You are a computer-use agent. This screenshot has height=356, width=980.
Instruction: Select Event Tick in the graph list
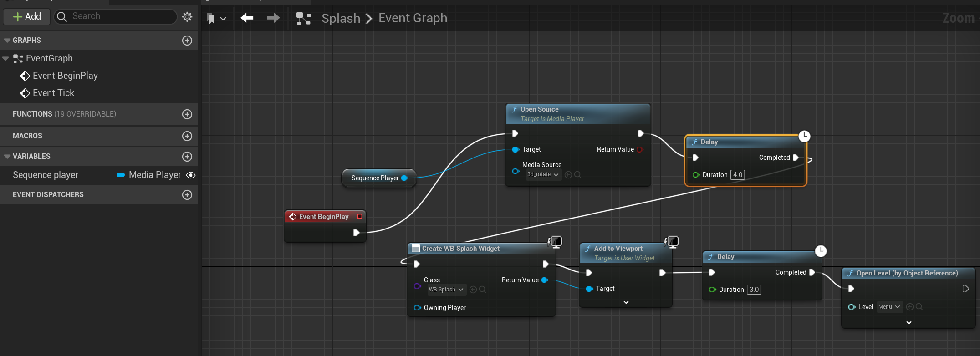53,93
